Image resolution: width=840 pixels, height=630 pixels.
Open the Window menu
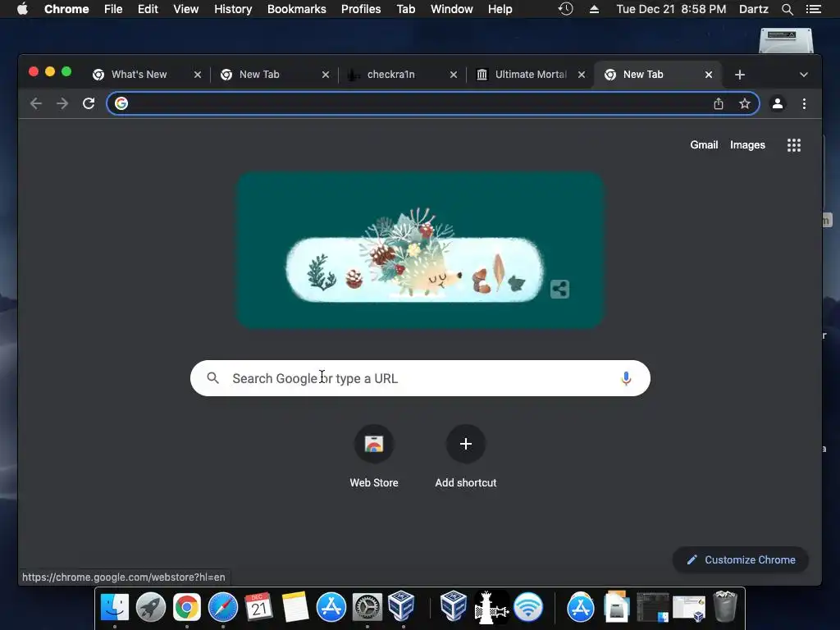(452, 9)
